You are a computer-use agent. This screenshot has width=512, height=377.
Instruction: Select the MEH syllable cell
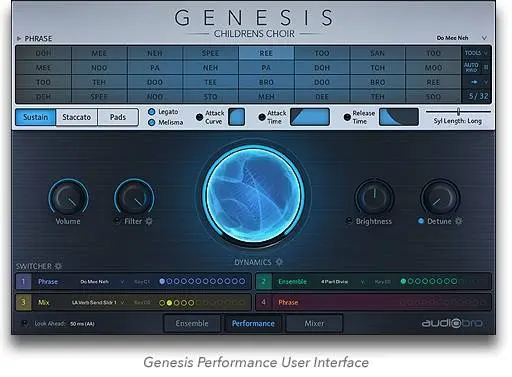(x=266, y=97)
